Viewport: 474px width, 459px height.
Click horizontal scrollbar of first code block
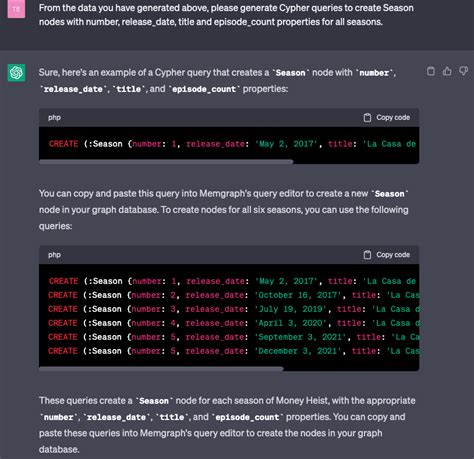[x=166, y=162]
